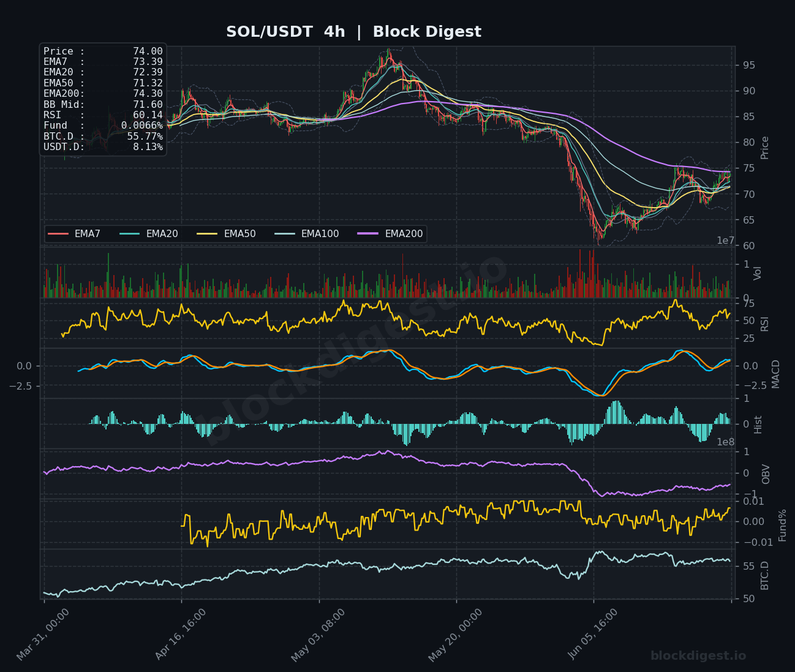Screen dimensions: 795x672
Task: Click the 90 price axis tick
Action: pyautogui.click(x=748, y=91)
